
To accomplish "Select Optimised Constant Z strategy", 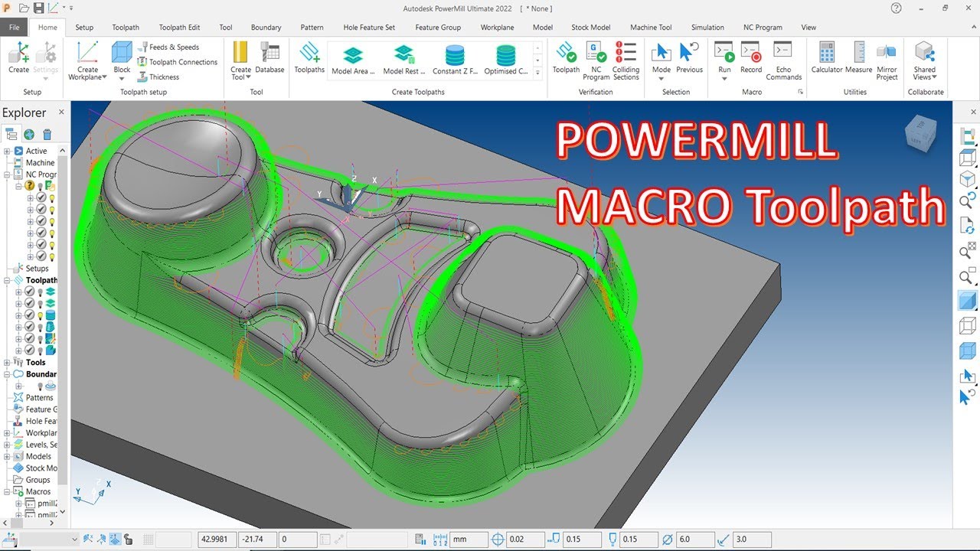I will click(x=505, y=60).
